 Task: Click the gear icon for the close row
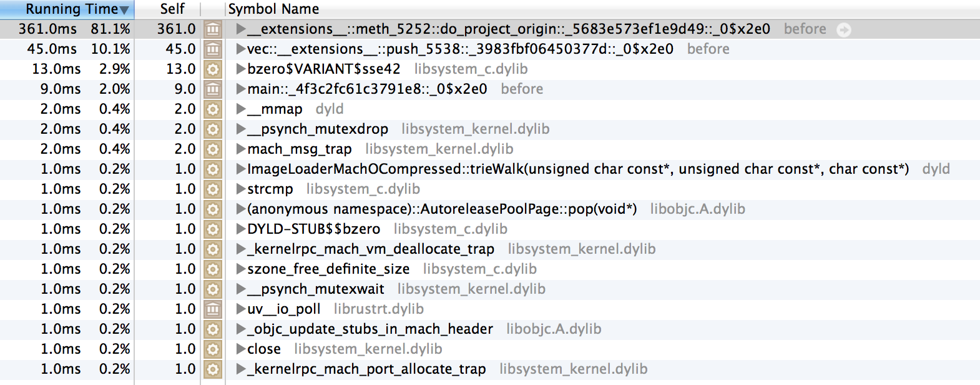[x=213, y=349]
